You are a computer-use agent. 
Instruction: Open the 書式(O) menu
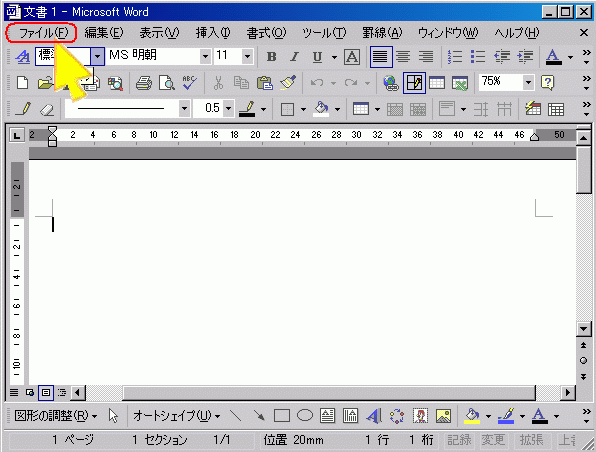[266, 33]
